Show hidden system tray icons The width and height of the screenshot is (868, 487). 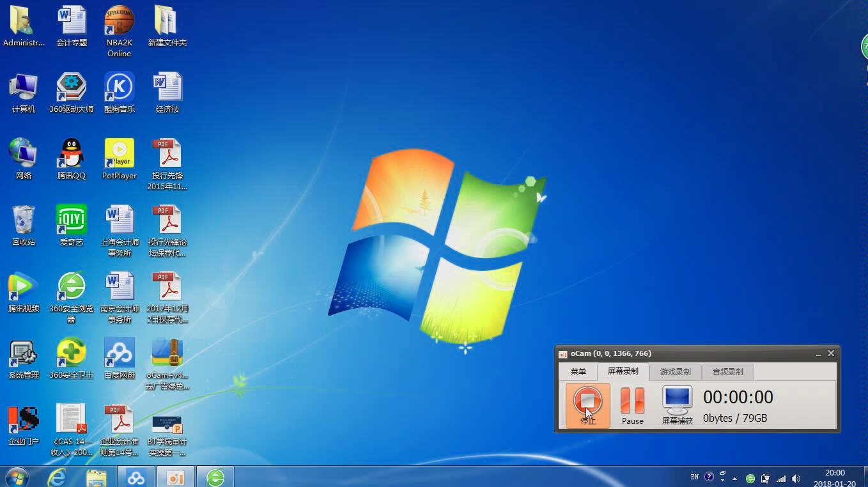734,478
